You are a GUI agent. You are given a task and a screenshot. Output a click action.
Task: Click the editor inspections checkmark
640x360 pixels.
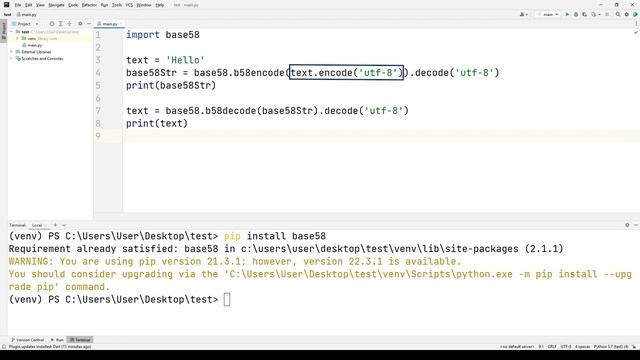coord(636,33)
